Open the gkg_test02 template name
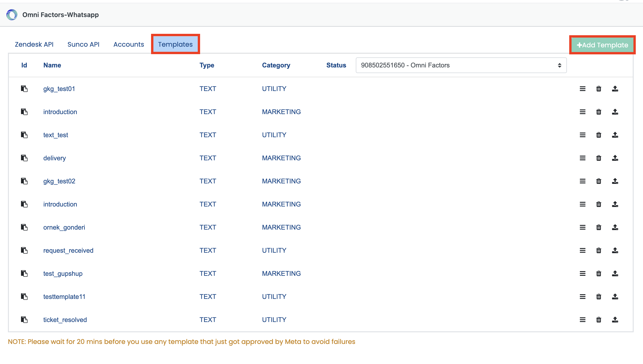 59,181
